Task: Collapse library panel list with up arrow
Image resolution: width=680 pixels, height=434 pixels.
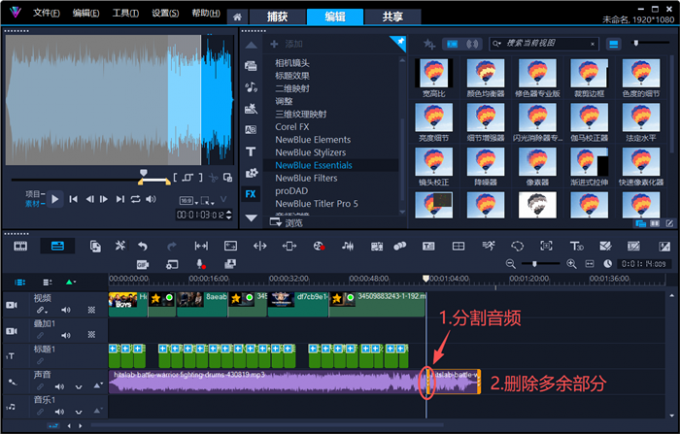Action: [x=251, y=45]
